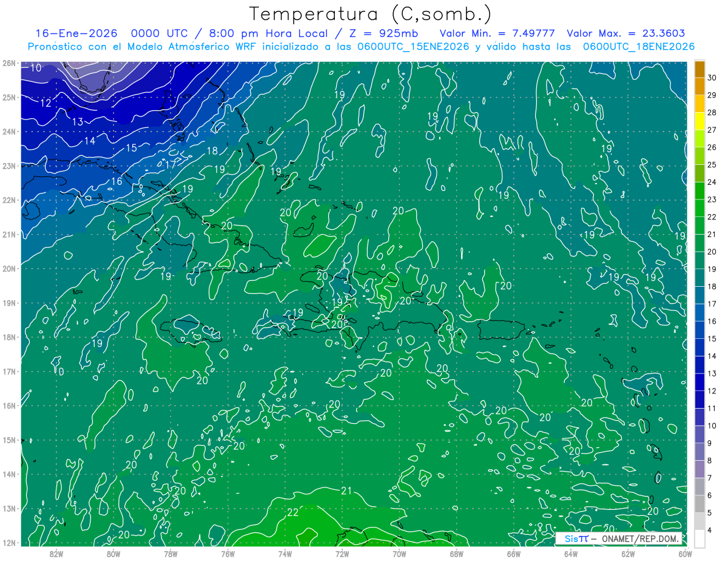Click the map contour label '16'
728x562 pixels.
116,181
